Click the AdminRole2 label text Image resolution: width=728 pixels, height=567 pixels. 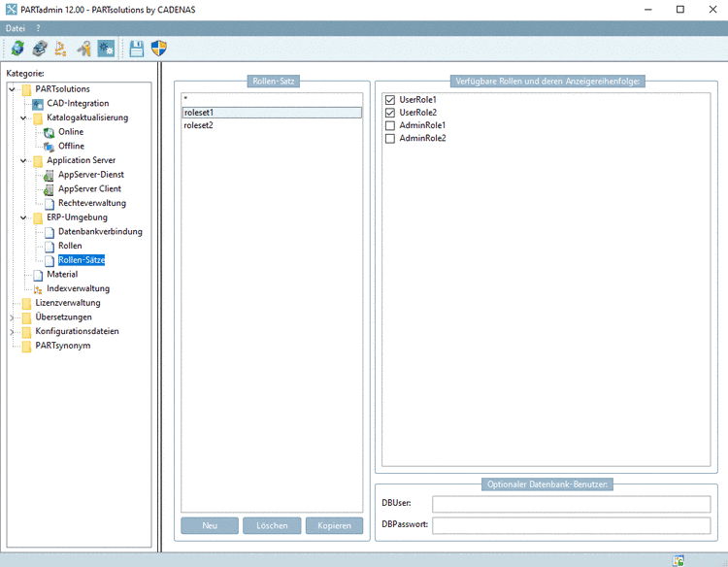tap(422, 139)
